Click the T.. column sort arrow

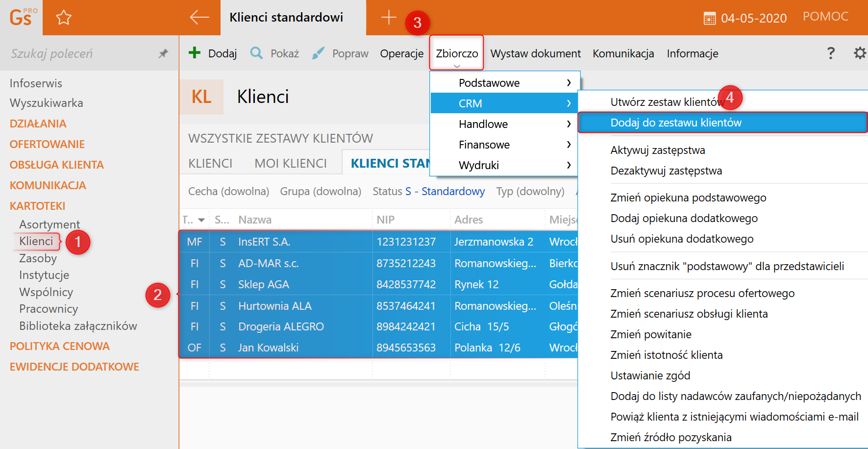pos(201,220)
